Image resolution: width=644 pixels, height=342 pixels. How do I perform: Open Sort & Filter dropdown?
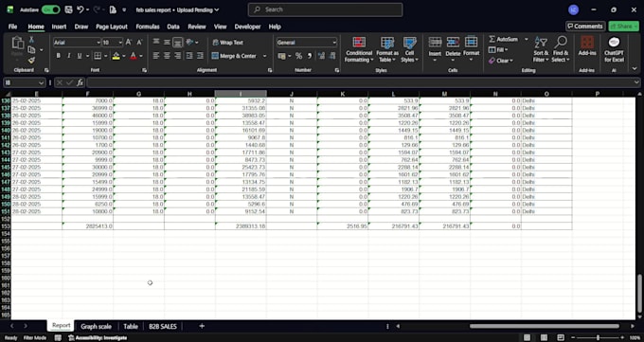pos(541,49)
